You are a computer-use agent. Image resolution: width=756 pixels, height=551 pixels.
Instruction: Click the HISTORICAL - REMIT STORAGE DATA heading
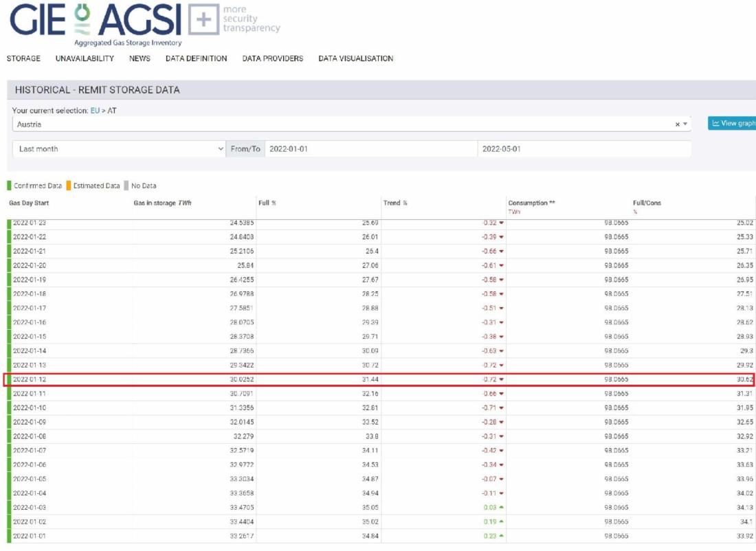98,90
